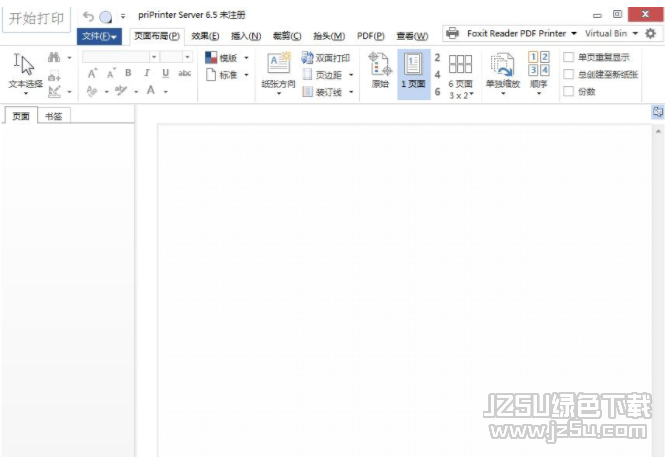This screenshot has width=665, height=457.
Task: Toggle underline U formatting
Action: (166, 73)
